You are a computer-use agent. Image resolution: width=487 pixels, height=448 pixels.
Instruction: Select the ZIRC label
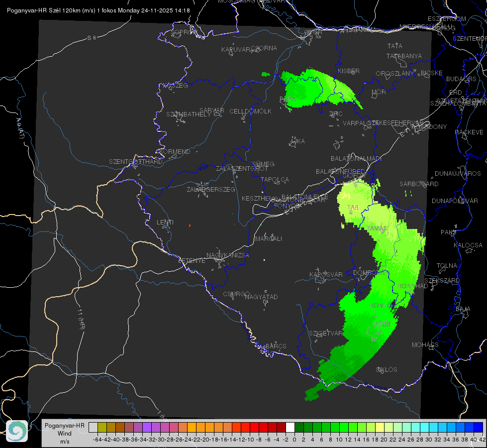(x=336, y=114)
